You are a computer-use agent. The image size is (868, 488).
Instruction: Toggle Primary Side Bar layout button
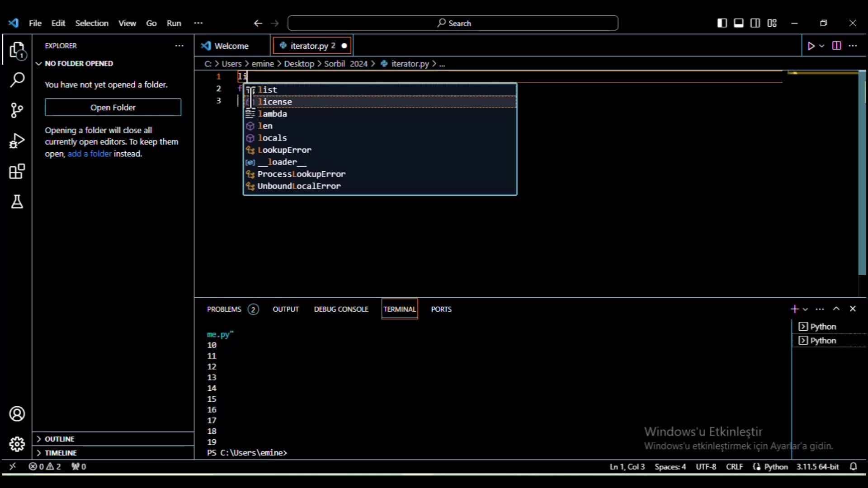[722, 23]
